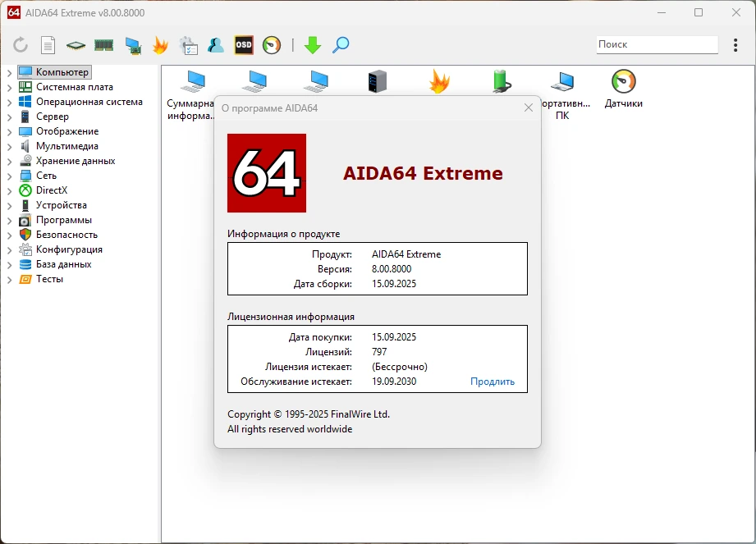Open the flame icon in the content pane
Viewport: 756px width, 544px height.
(439, 81)
